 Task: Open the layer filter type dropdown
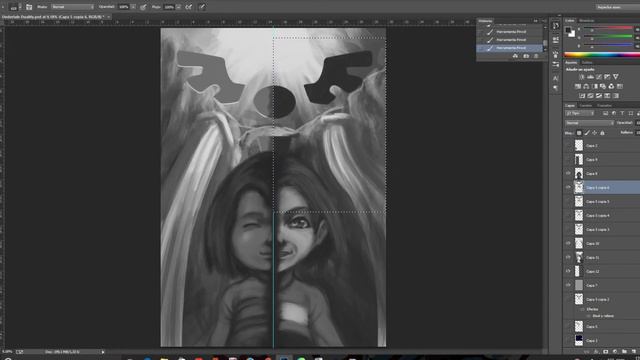(580, 113)
